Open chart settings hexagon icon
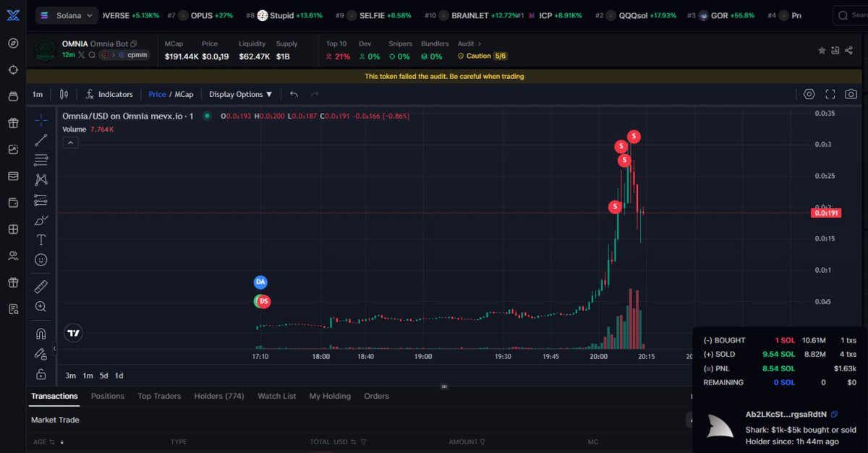 point(809,94)
